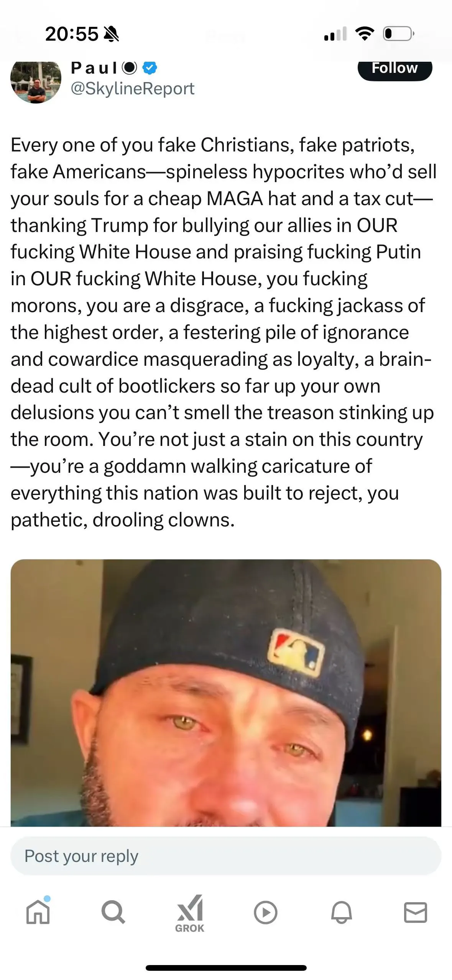Image resolution: width=452 pixels, height=980 pixels.
Task: Open the video play tab
Action: click(x=265, y=912)
